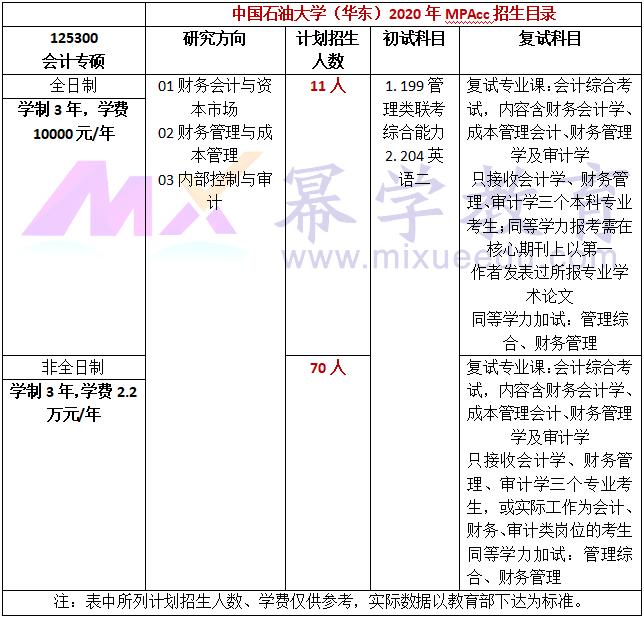Select the 复试科目 column header
The image size is (644, 618).
point(550,40)
